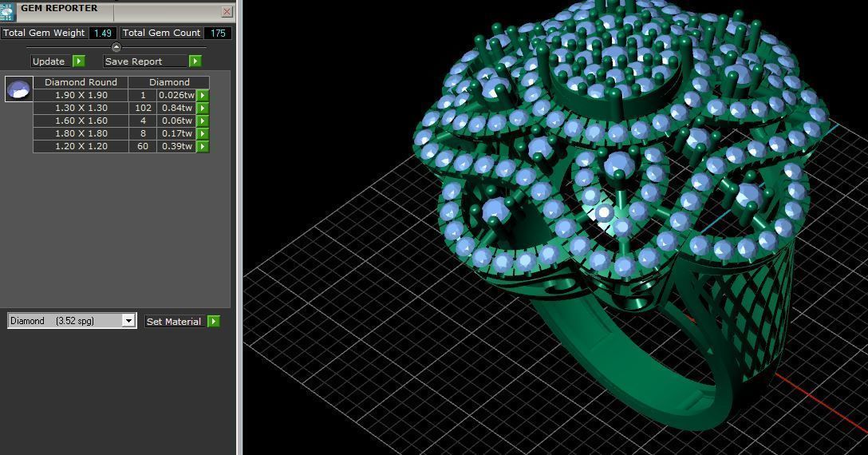Click green arrow for 1.80 X 1.80 row

click(x=203, y=133)
